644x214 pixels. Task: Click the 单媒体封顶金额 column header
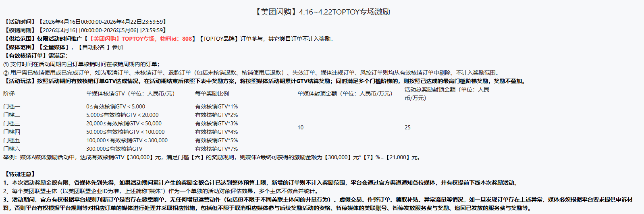click(x=345, y=93)
